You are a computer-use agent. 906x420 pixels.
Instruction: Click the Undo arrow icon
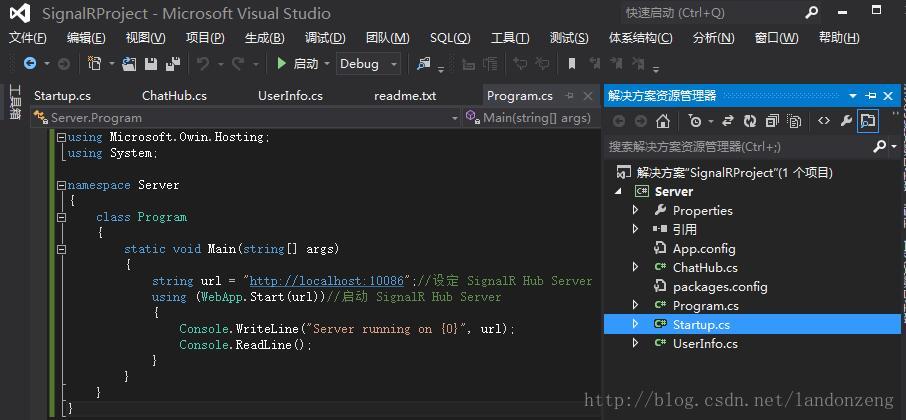[203, 64]
